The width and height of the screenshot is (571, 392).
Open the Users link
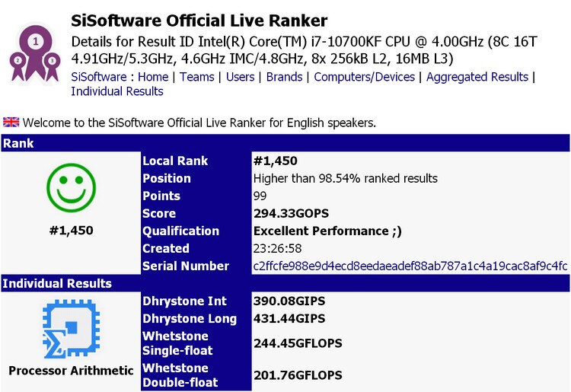pos(241,77)
